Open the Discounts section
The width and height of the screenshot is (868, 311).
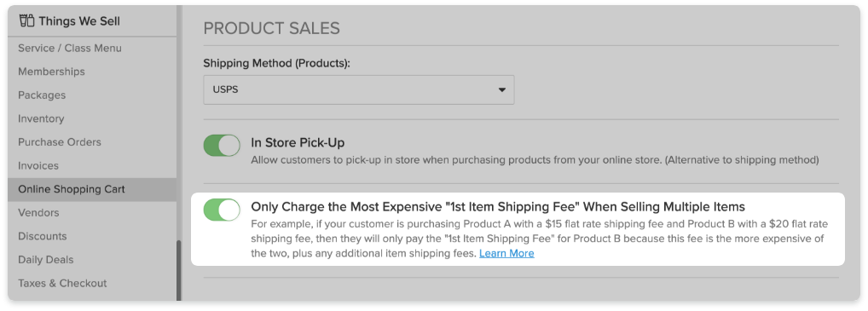[x=42, y=236]
